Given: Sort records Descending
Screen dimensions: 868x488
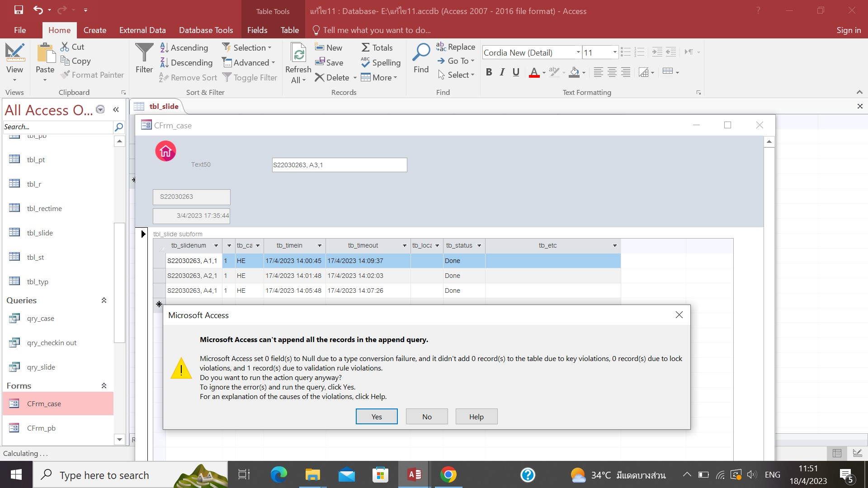Looking at the screenshot, I should point(186,62).
